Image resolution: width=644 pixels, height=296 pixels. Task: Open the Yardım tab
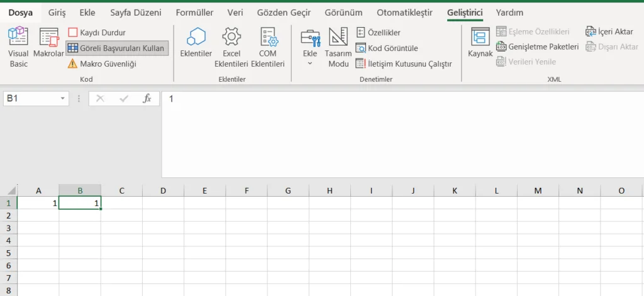click(509, 13)
